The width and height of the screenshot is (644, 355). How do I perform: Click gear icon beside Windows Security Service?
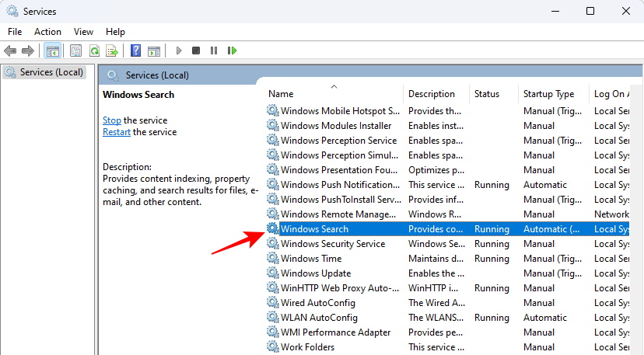coord(273,243)
